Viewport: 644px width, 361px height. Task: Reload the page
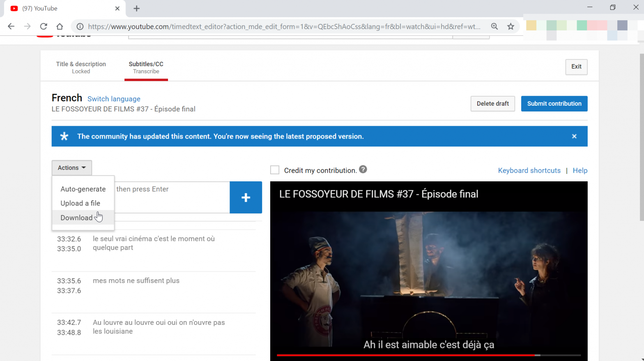tap(44, 26)
